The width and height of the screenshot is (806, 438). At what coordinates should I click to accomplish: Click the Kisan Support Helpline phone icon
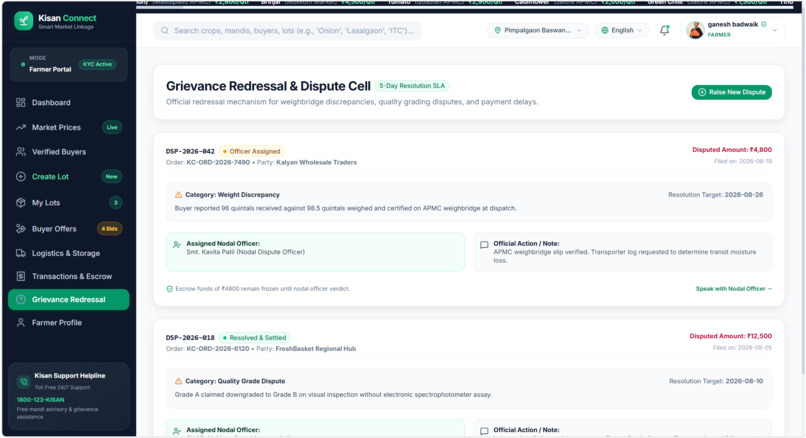click(x=23, y=381)
